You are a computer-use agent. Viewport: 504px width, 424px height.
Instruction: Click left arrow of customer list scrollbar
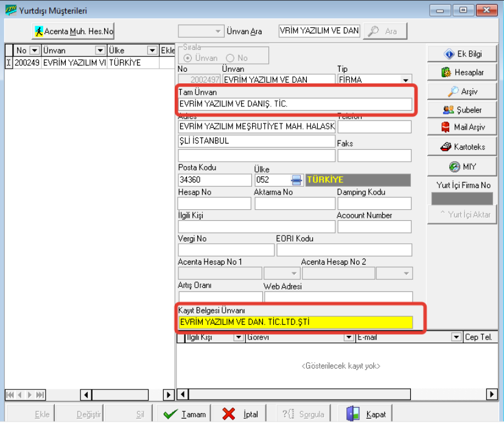click(86, 395)
